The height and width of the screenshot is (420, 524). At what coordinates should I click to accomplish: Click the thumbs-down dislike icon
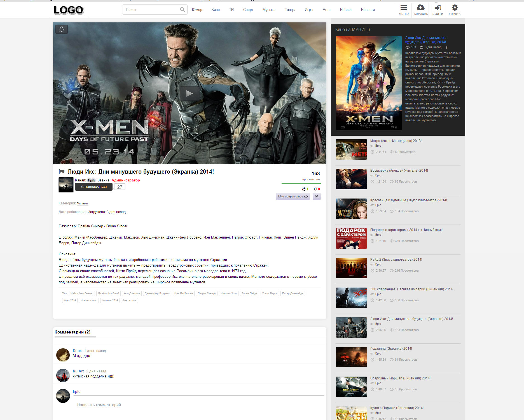pyautogui.click(x=315, y=189)
